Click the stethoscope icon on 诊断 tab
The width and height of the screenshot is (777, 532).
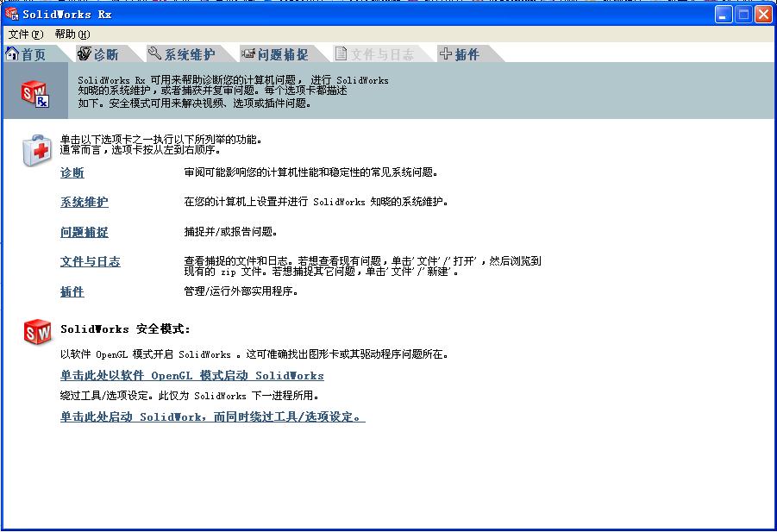(x=85, y=53)
